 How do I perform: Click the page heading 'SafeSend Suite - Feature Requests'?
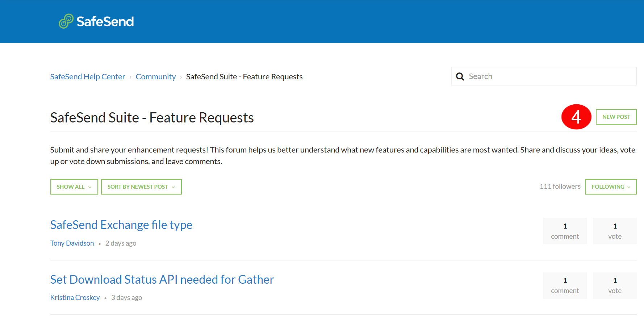(x=152, y=118)
